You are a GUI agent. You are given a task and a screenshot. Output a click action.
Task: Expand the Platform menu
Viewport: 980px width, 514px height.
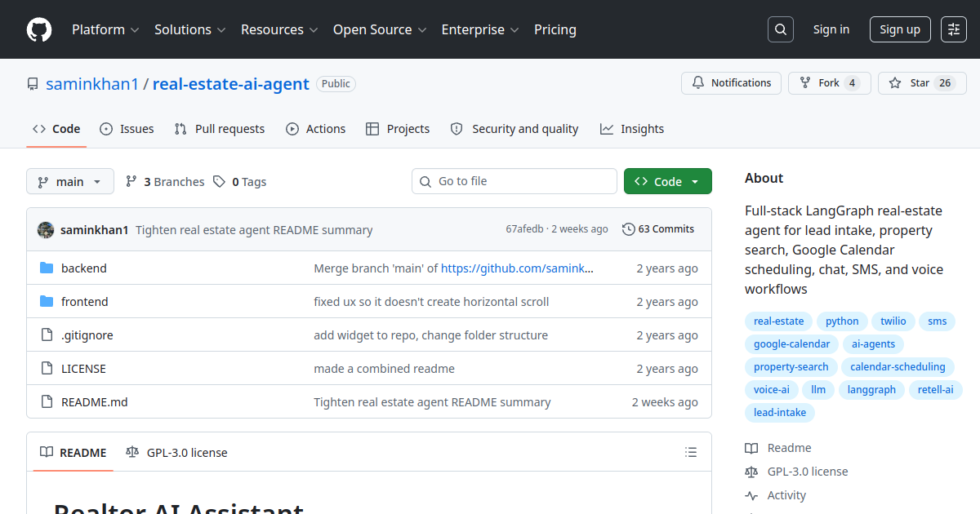click(x=105, y=29)
